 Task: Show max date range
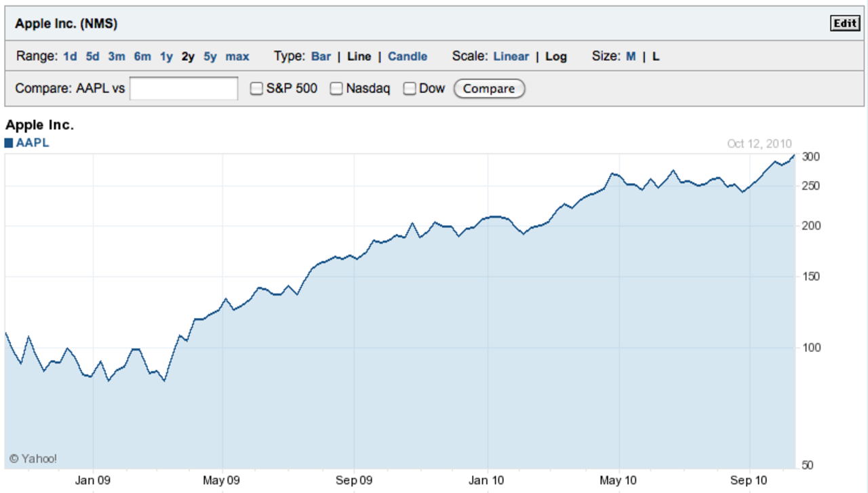pyautogui.click(x=237, y=57)
